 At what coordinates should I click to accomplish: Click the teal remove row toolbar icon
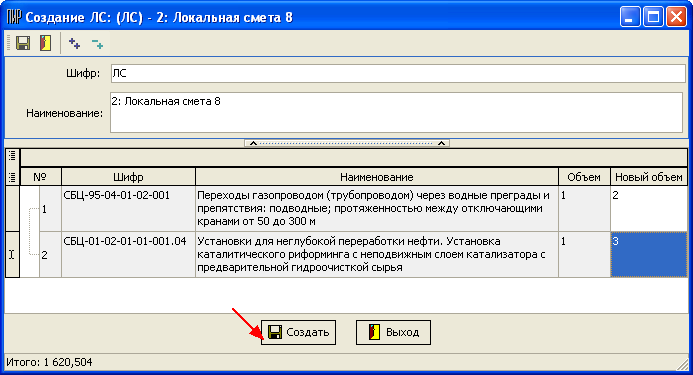(97, 43)
